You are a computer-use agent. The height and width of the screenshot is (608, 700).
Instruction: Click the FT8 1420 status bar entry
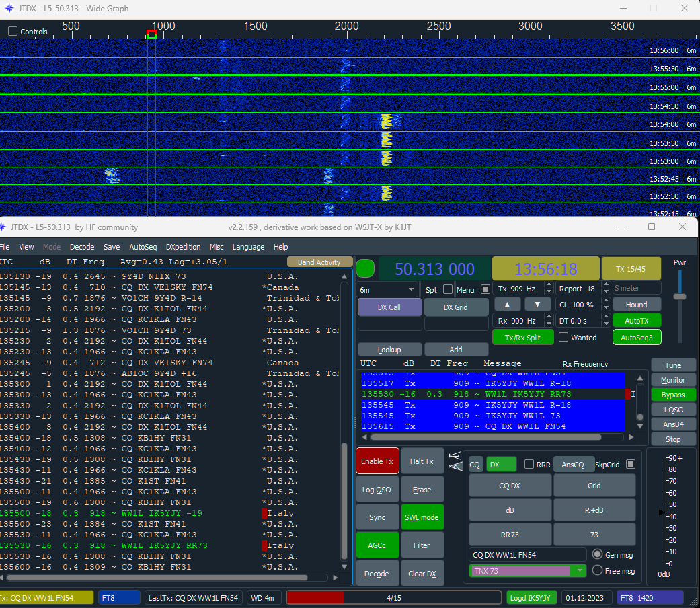pyautogui.click(x=650, y=597)
